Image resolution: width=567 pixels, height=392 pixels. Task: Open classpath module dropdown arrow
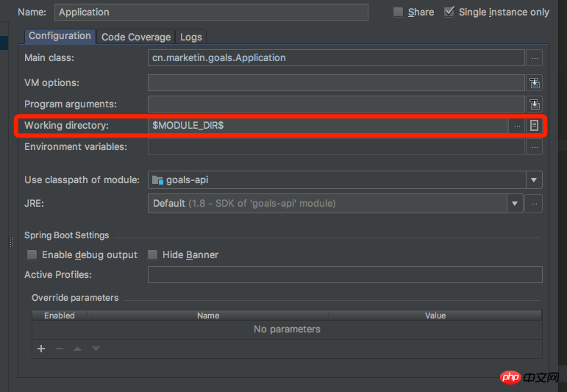[534, 179]
